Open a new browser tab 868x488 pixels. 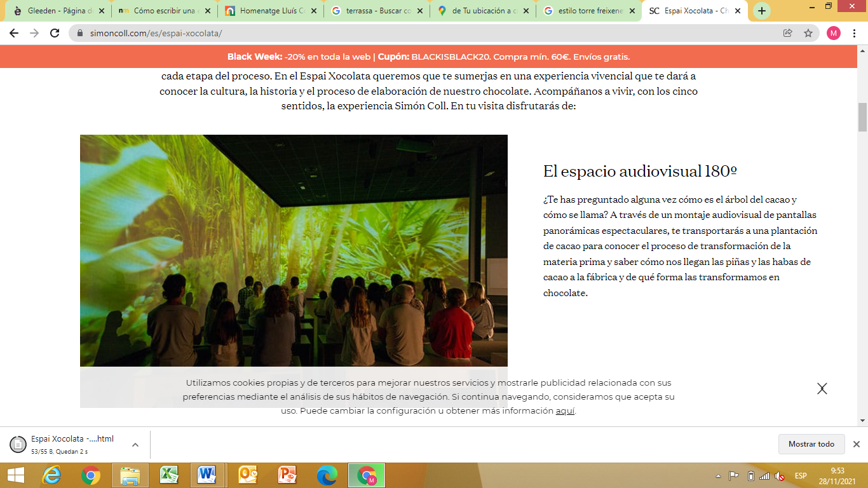761,11
